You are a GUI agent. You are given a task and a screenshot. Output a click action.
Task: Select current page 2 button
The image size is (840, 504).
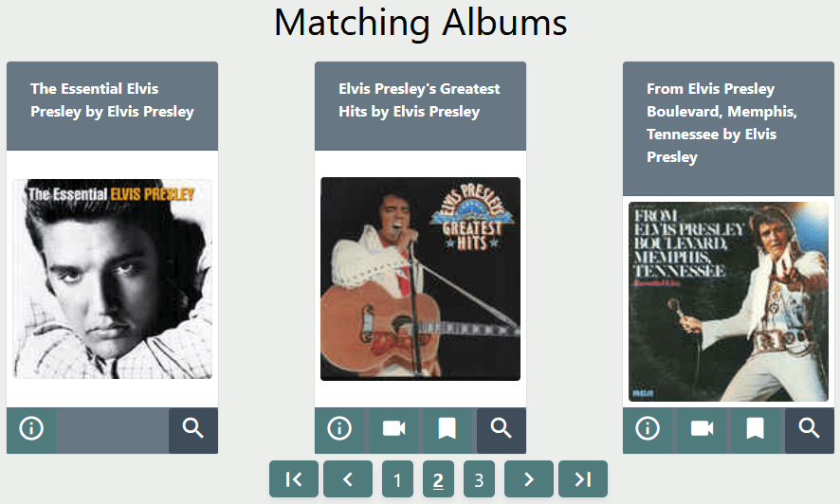point(438,479)
